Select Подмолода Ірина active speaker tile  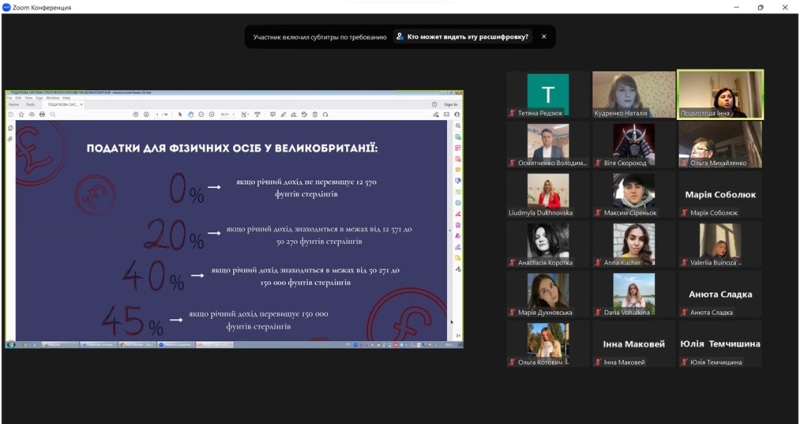coord(720,95)
